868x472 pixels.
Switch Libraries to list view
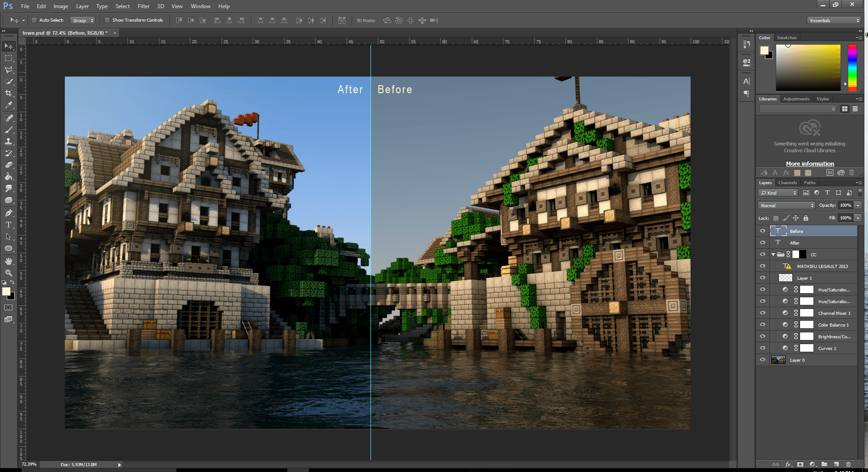pyautogui.click(x=855, y=109)
